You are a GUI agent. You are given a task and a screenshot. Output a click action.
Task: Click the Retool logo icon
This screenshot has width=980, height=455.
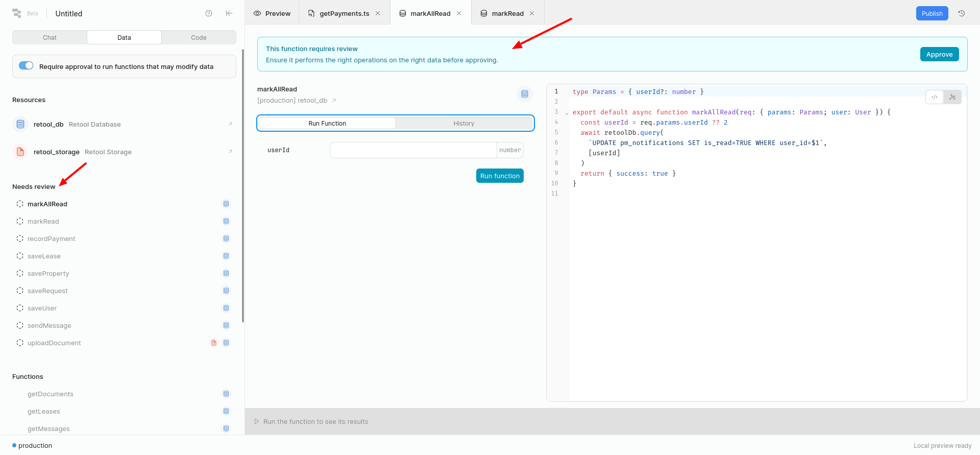[17, 13]
